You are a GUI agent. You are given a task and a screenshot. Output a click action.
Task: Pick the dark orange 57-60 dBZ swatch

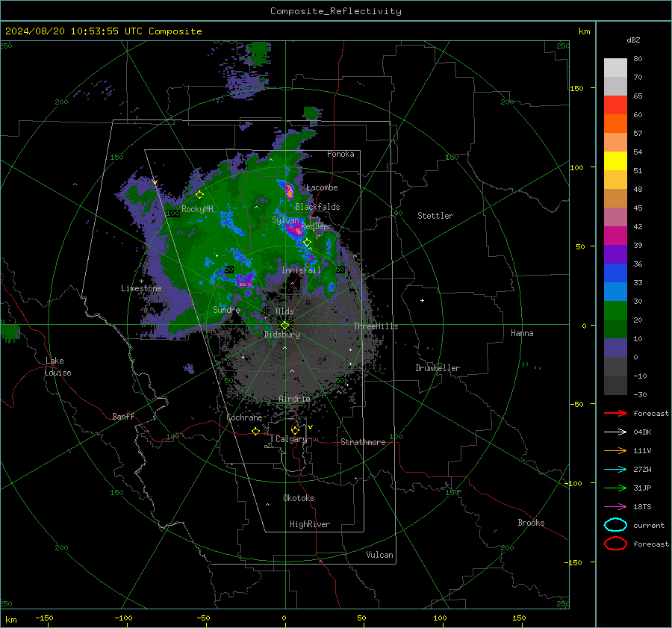tap(615, 124)
